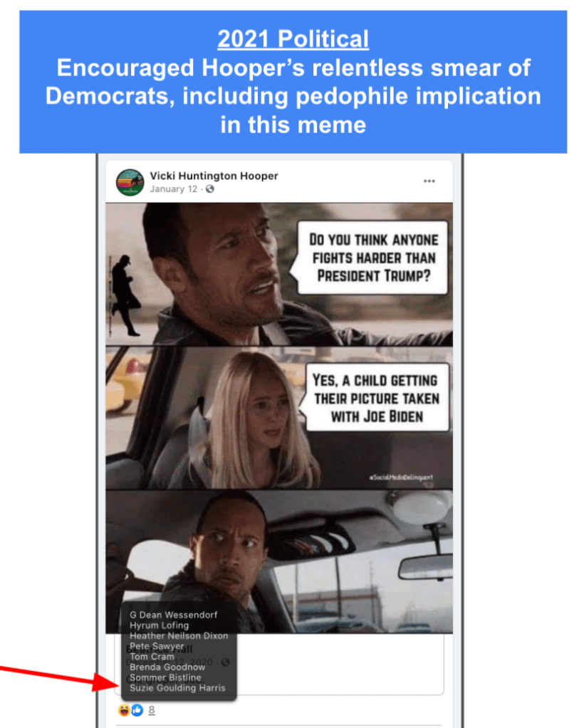
Task: Open the January 12 post timestamp
Action: click(173, 189)
